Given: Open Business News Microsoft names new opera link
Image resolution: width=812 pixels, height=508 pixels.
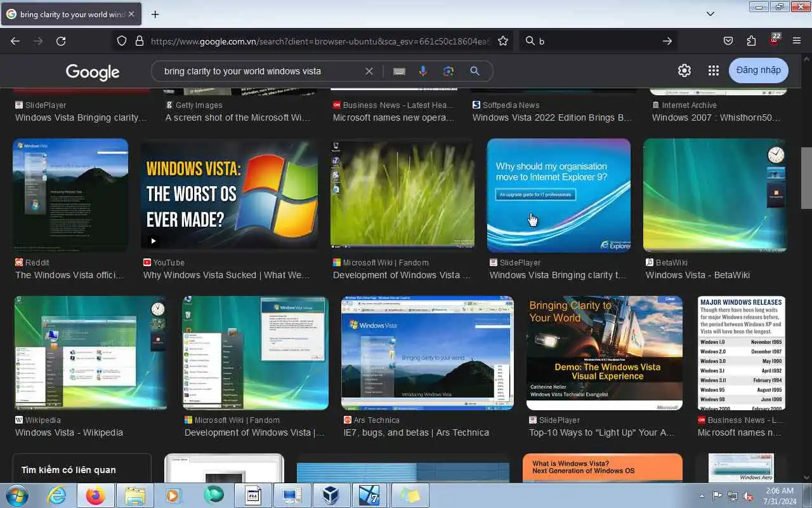Looking at the screenshot, I should pos(393,117).
